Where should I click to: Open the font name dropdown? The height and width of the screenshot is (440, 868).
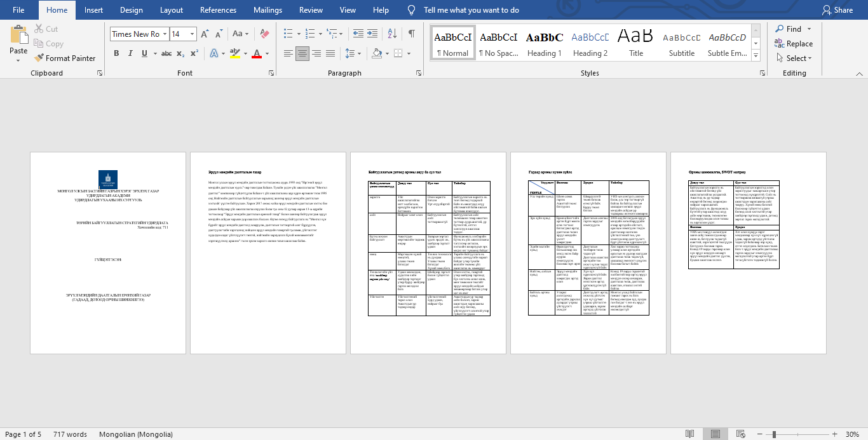point(165,34)
